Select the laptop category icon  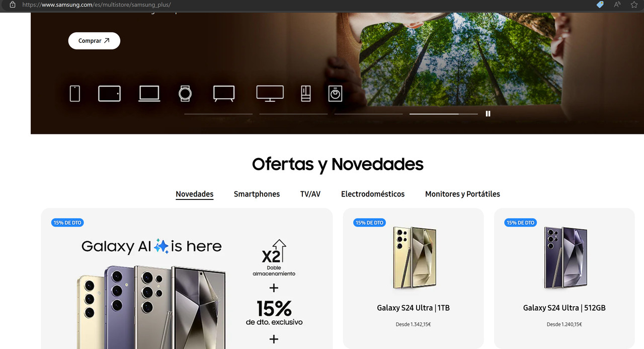coord(149,94)
